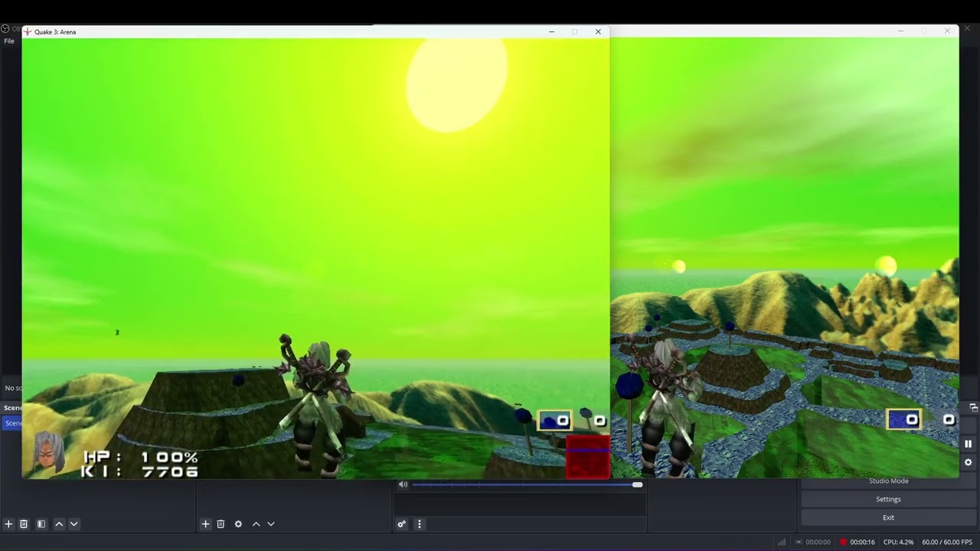Screen dimensions: 980x551
Task: Add a new source with the sources plus icon
Action: pos(205,524)
